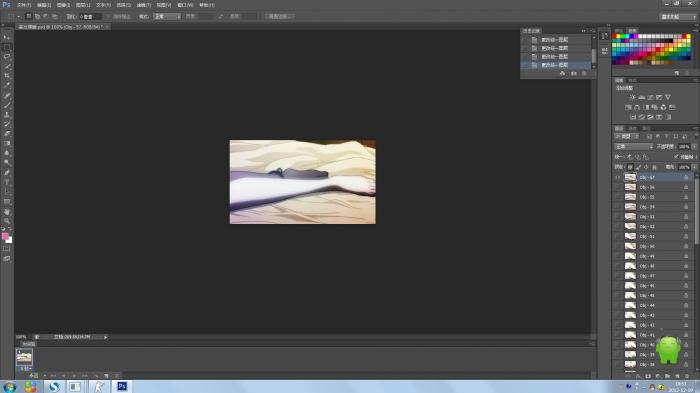Add a Brightness/Contrast adjustment layer
Screen dimensions: 700x393
(633, 97)
